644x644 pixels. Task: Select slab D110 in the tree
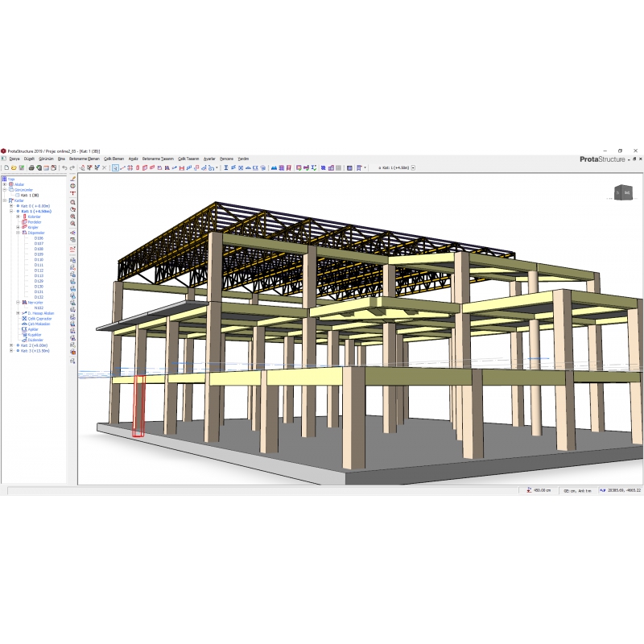(x=39, y=260)
